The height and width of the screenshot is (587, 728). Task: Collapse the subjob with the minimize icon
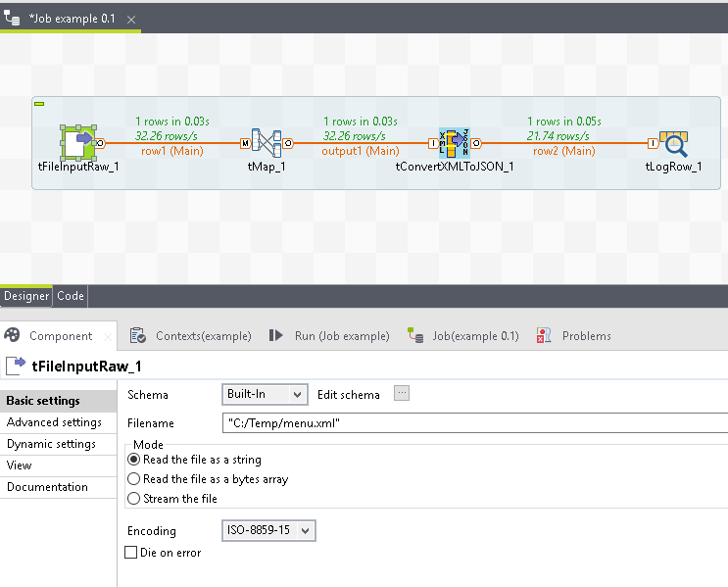(39, 103)
